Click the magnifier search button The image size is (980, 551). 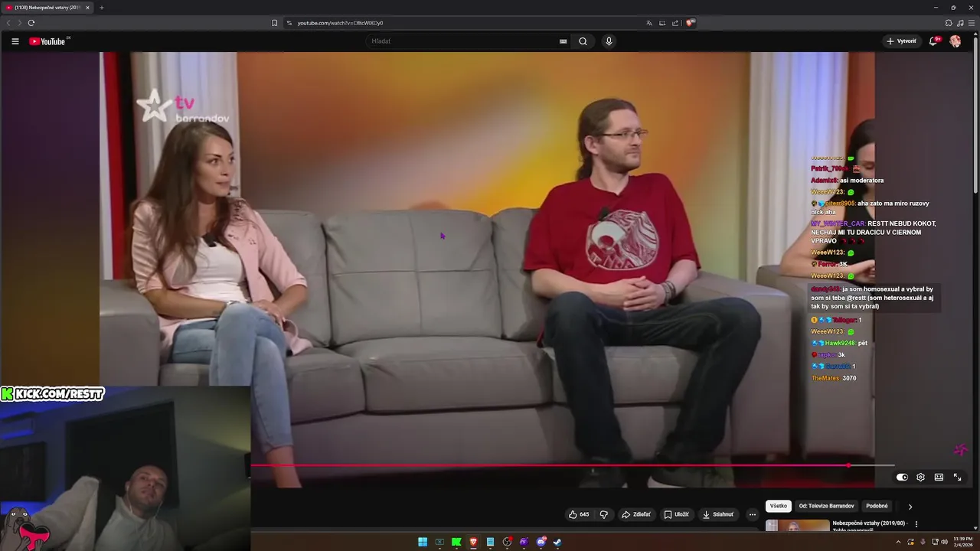(583, 41)
